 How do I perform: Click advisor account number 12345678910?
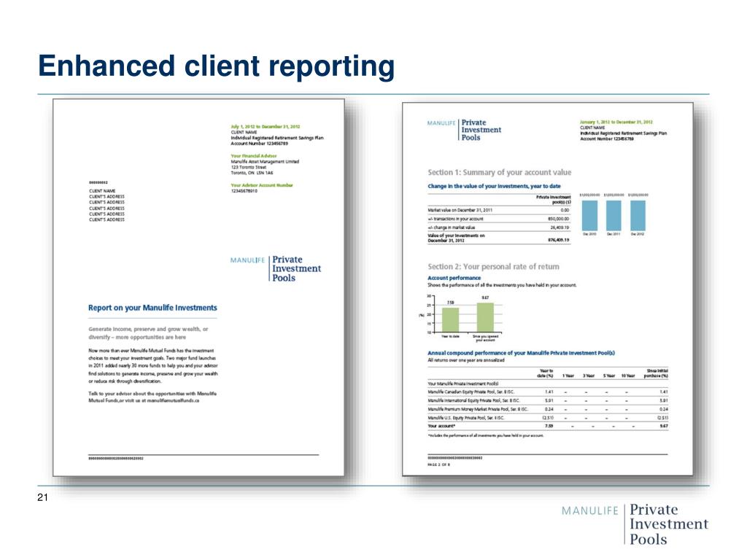244,191
